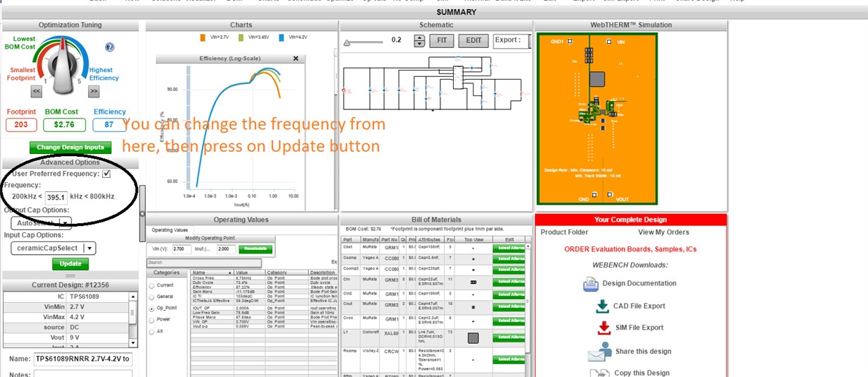Toggle User Preferred Frequency checkbox
Screen dimensions: 868x377
pos(107,174)
